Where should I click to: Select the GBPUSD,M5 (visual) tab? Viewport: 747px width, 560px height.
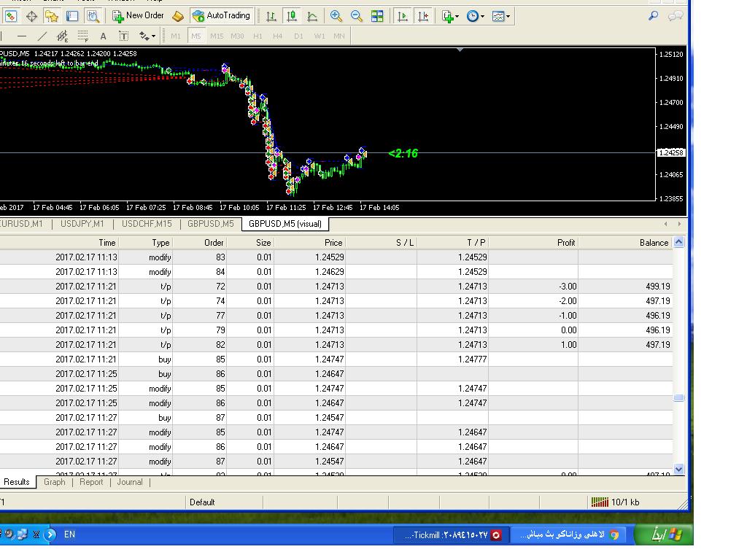285,224
